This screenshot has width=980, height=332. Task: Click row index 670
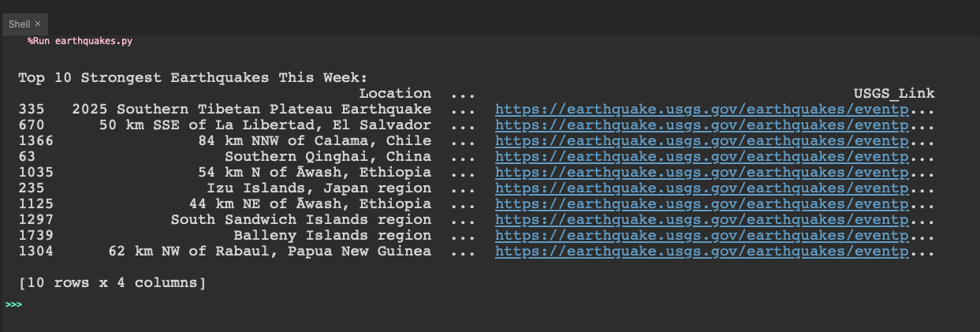tap(32, 125)
